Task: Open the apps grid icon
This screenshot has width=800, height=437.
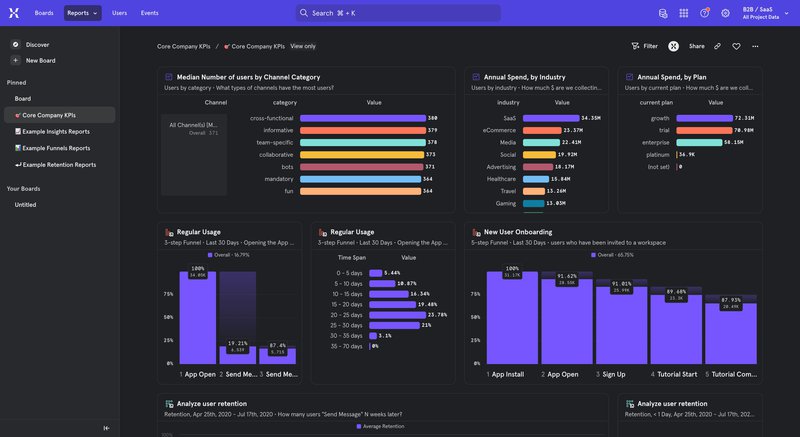Action: click(683, 13)
